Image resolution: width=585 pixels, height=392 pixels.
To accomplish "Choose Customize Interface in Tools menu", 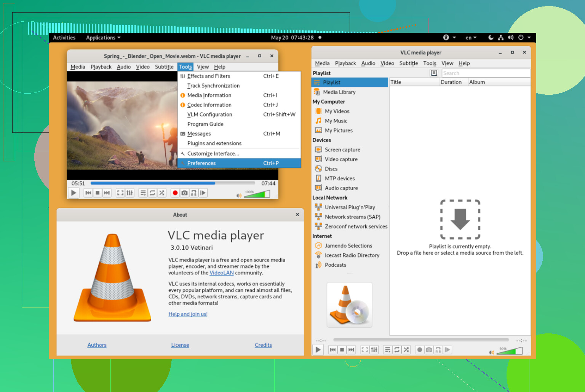I will [239, 153].
